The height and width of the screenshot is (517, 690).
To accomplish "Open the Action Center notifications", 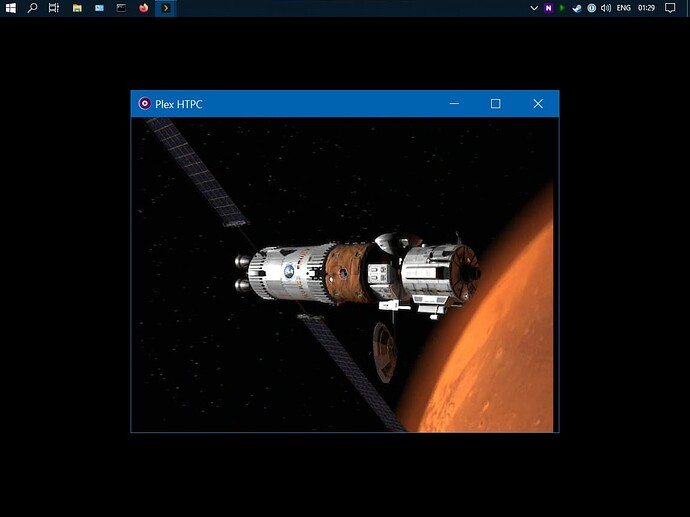I will click(x=670, y=8).
